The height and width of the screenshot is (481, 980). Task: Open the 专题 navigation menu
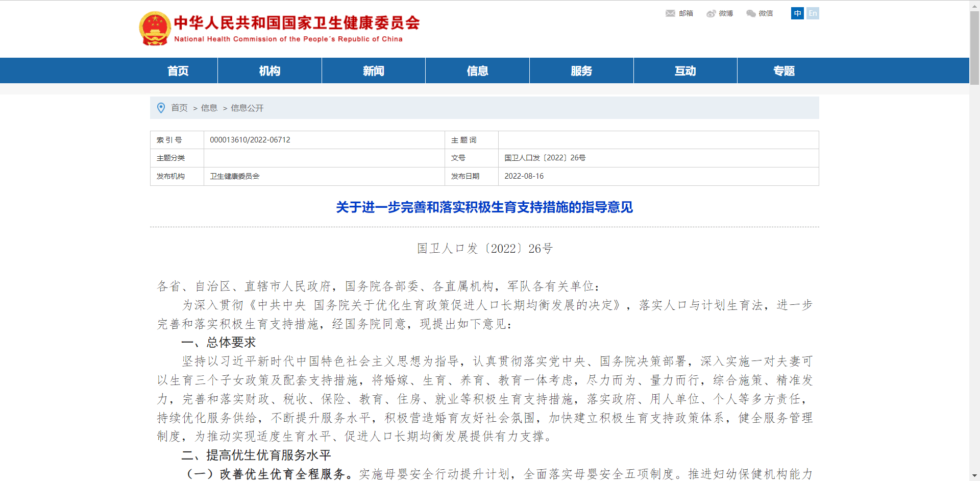click(x=784, y=71)
